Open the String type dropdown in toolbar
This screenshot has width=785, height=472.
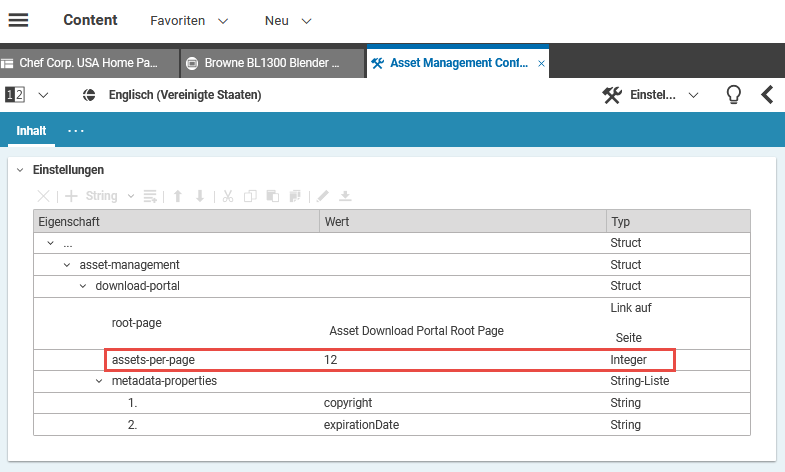tap(109, 196)
